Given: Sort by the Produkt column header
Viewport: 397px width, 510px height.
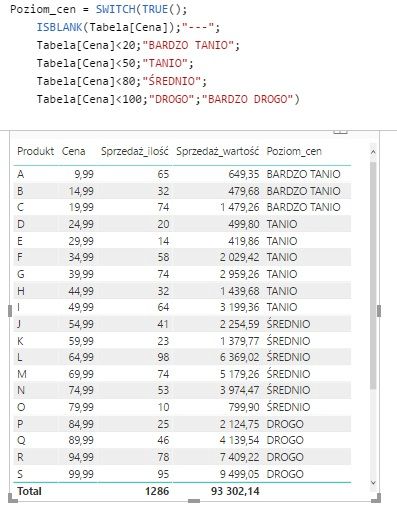Looking at the screenshot, I should click(35, 151).
